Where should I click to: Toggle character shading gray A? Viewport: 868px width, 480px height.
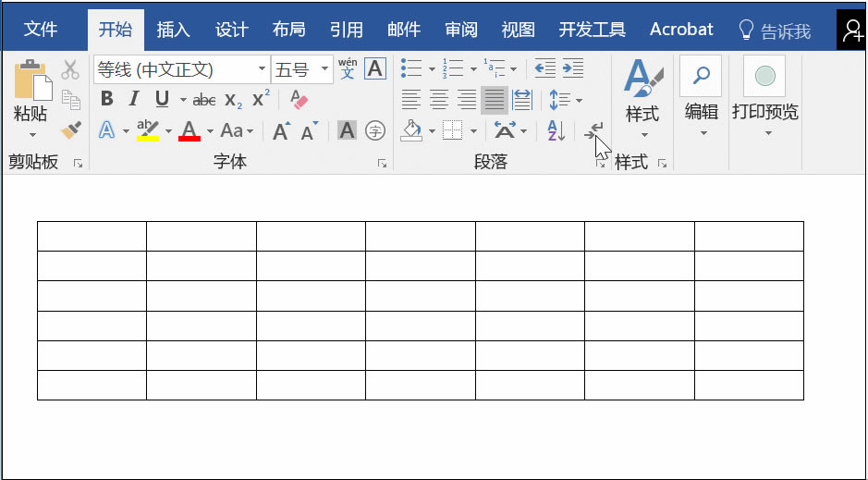pos(347,131)
